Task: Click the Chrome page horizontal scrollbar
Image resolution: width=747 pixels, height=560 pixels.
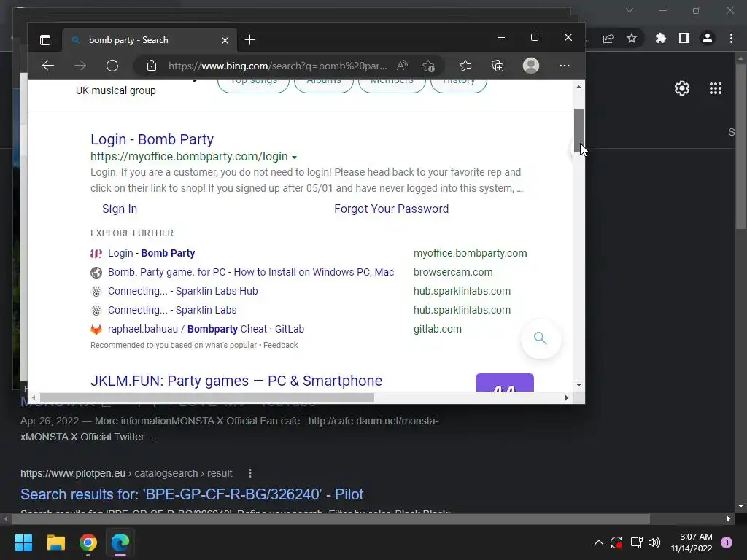Action: point(331,518)
